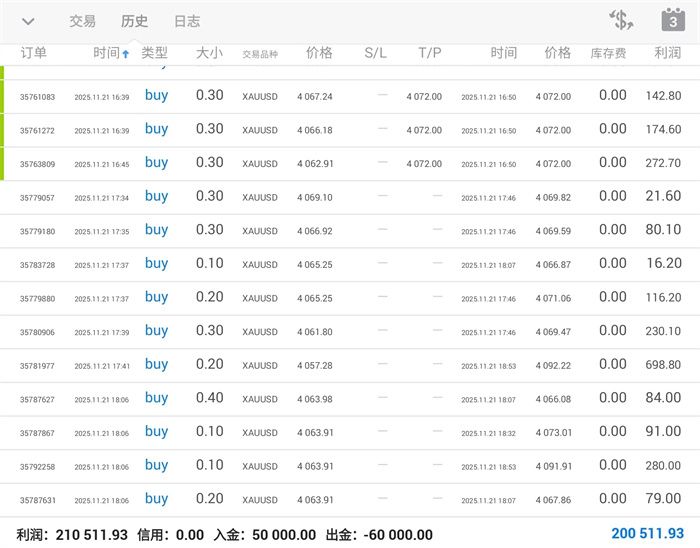Screen dimensions: 700x548
Task: Toggle the open 时间 sort arrow
Action: [125, 54]
